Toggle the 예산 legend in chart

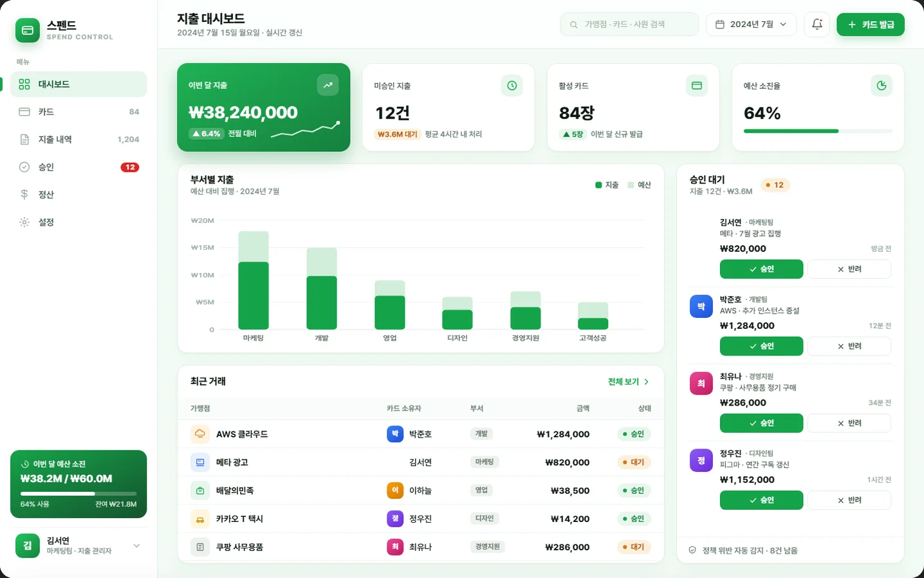[640, 185]
